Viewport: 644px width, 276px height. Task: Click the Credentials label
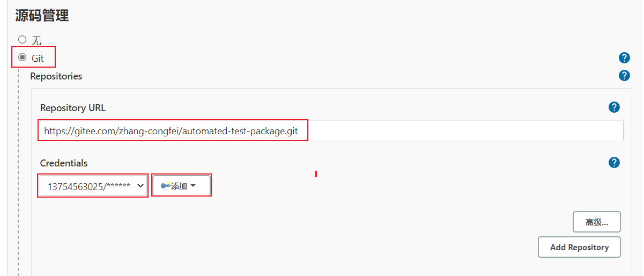pyautogui.click(x=63, y=163)
